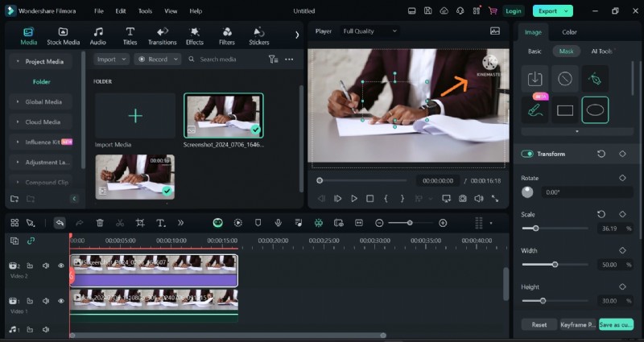Click the Height slider
Viewport: 644px width, 342px height.
click(x=555, y=301)
